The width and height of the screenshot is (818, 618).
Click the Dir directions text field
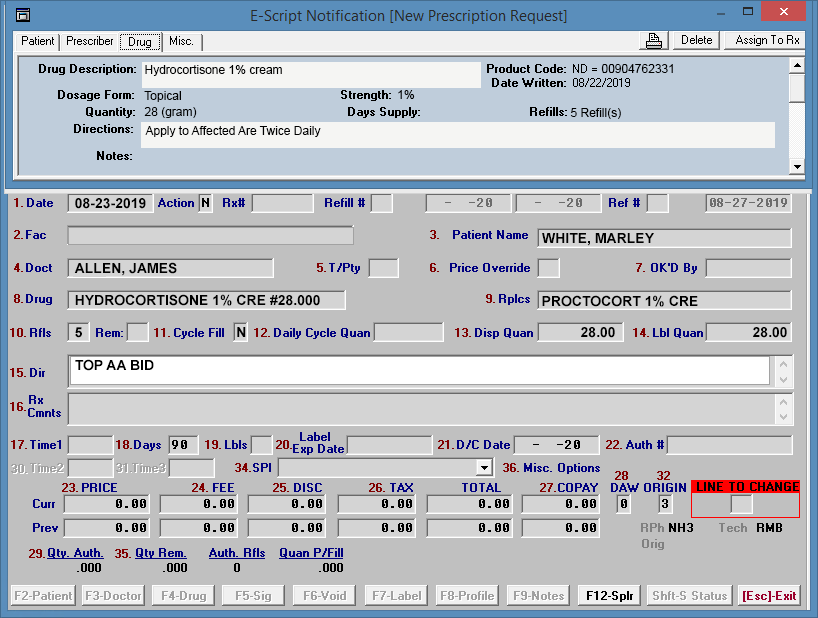tap(418, 370)
